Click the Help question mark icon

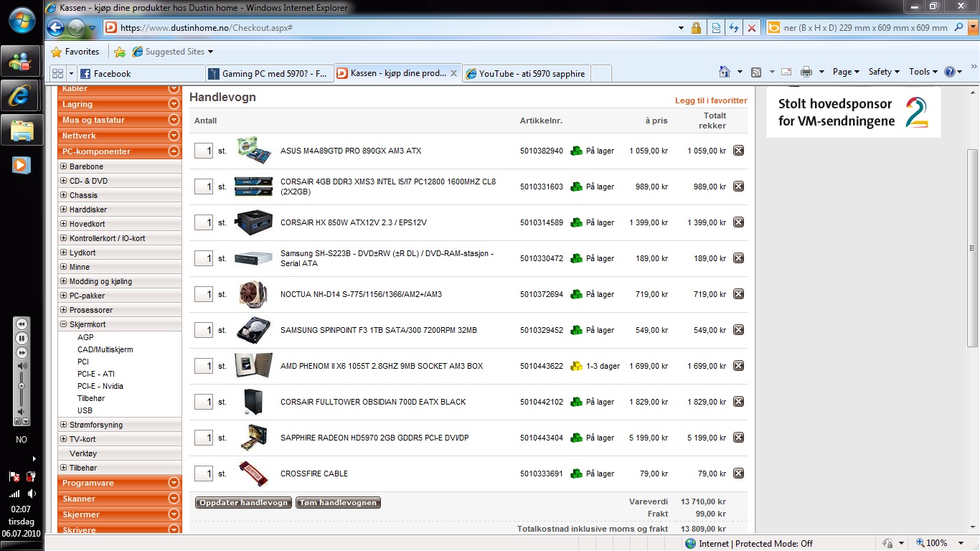tap(950, 72)
